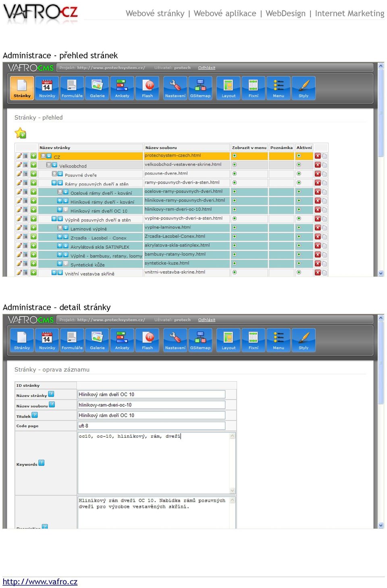Move Hliníkový rám dveří OC 10 up
387x588 pixels.
(60, 210)
